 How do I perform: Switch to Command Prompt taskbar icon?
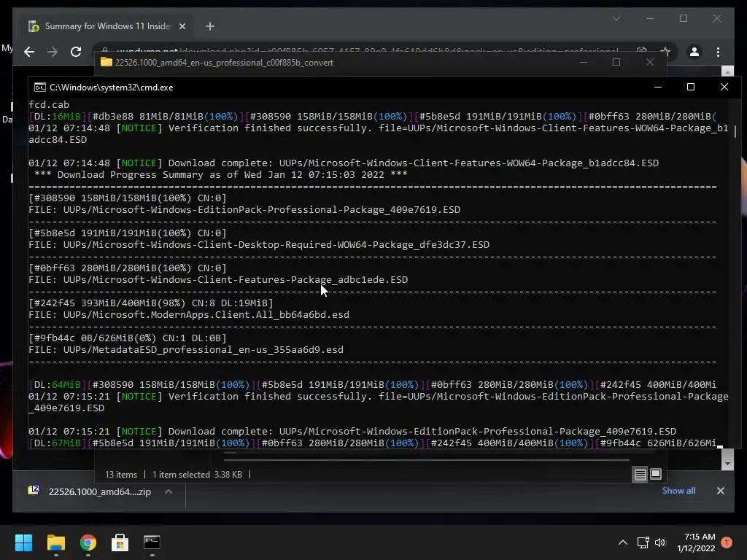(x=152, y=542)
